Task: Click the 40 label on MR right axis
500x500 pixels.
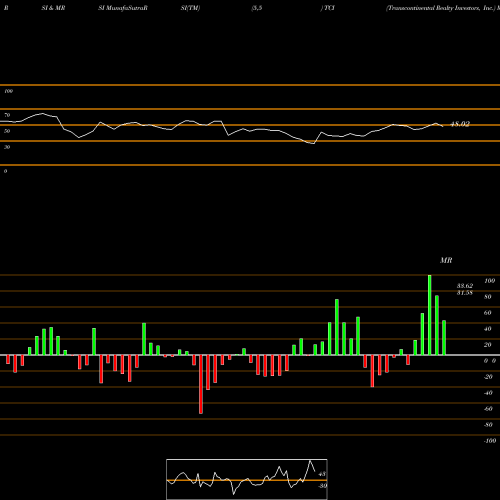Action: (488, 329)
